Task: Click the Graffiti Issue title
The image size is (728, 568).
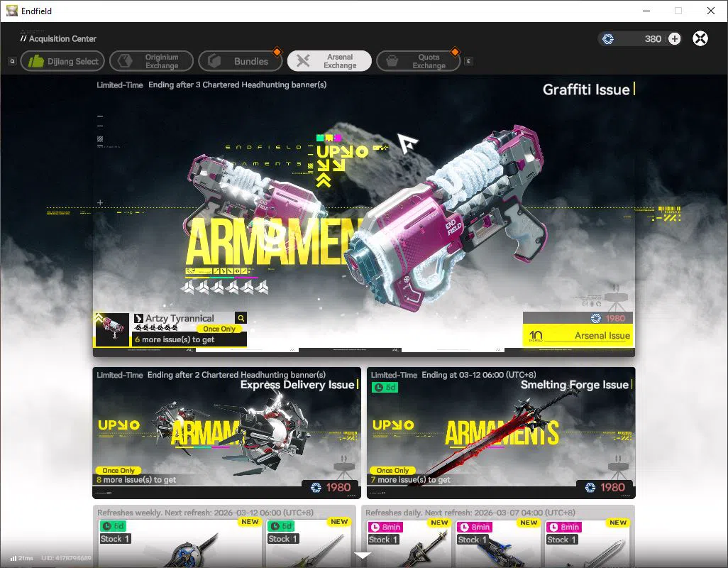Action: 586,89
